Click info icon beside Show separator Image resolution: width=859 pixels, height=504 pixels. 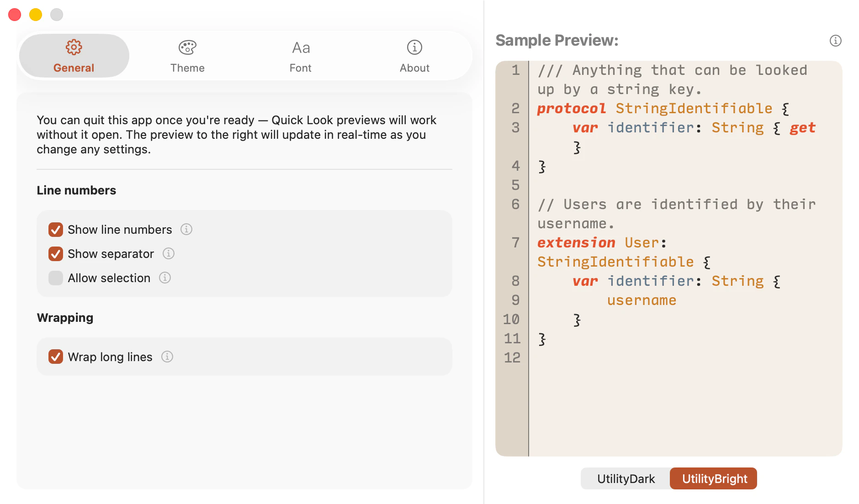pyautogui.click(x=169, y=253)
